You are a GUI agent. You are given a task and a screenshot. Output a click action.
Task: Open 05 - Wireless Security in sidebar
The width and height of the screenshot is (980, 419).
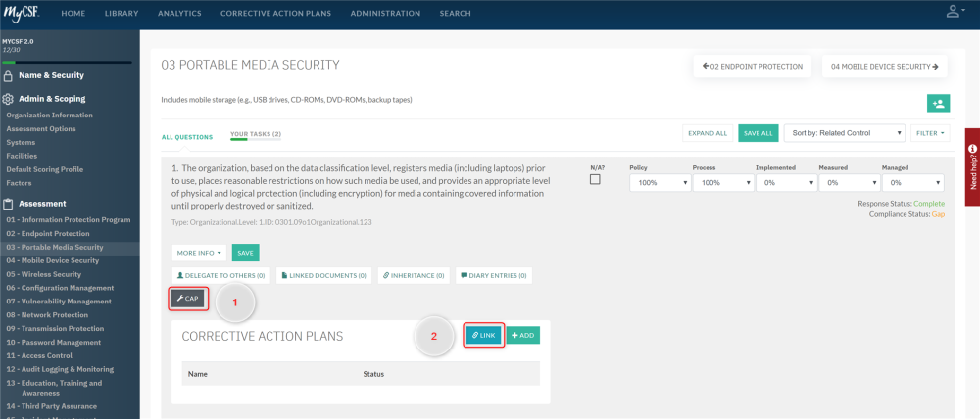point(44,275)
